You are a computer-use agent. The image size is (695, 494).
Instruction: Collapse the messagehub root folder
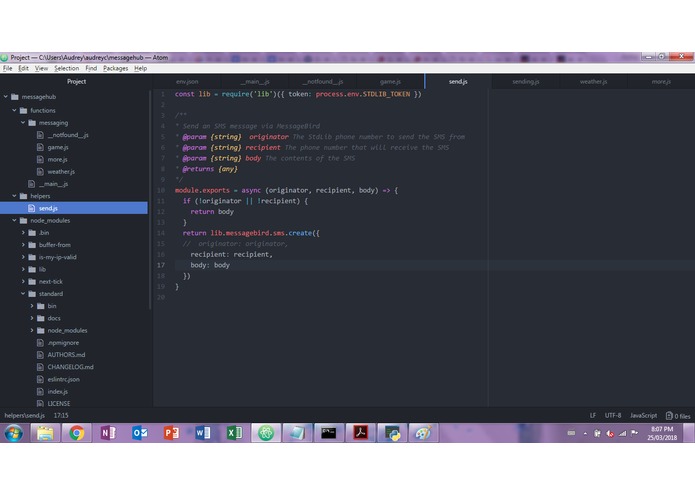(6, 97)
